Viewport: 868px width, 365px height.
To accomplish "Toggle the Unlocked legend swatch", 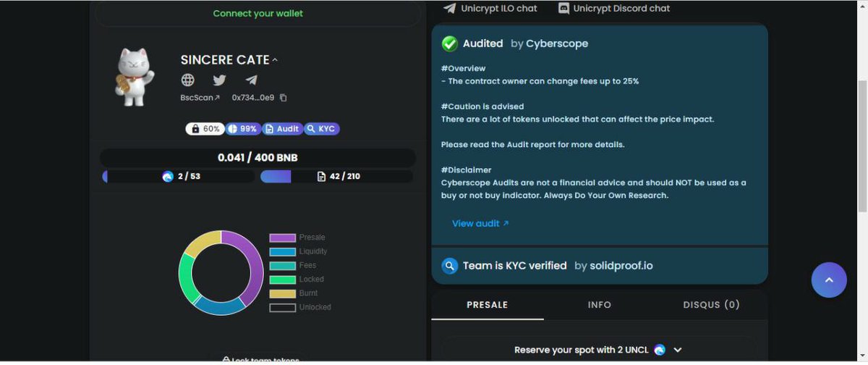I will pyautogui.click(x=283, y=307).
